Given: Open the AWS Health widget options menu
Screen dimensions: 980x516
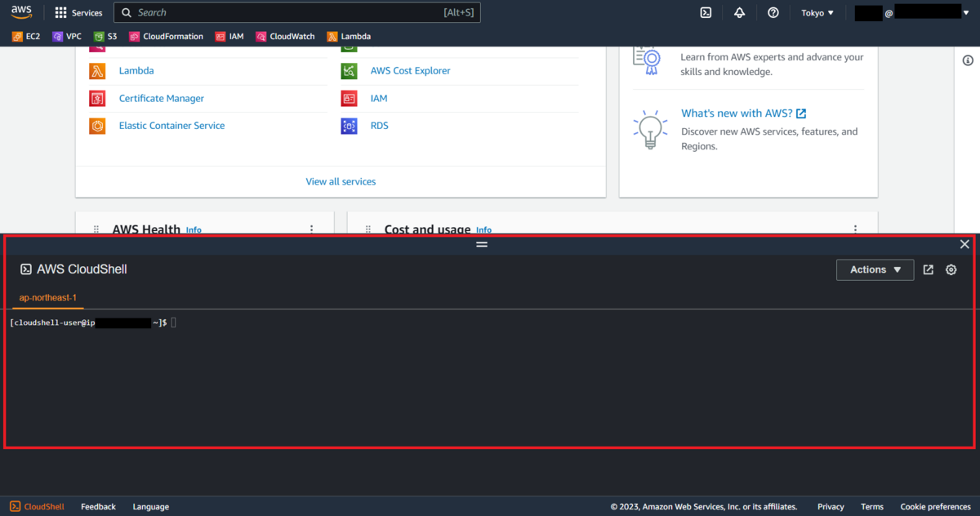Looking at the screenshot, I should click(x=311, y=230).
